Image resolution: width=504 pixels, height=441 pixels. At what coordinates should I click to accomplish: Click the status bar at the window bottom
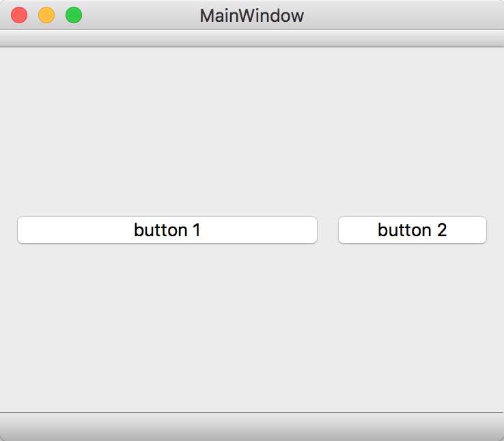252,427
